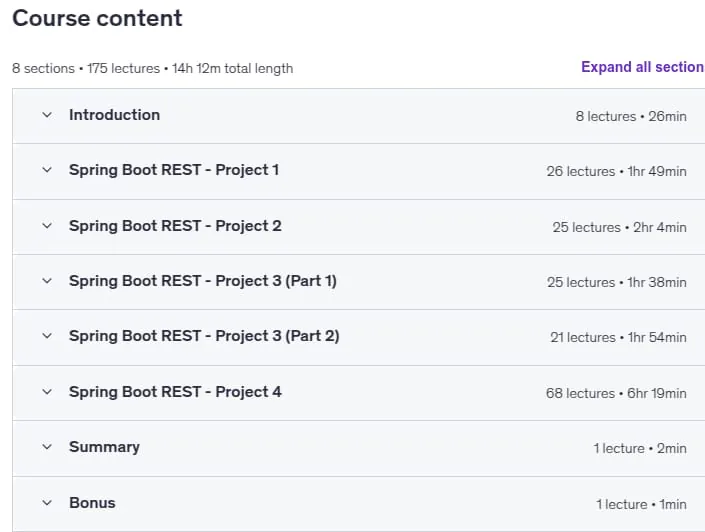
Task: Expand the Summary section chevron
Action: pyautogui.click(x=47, y=447)
